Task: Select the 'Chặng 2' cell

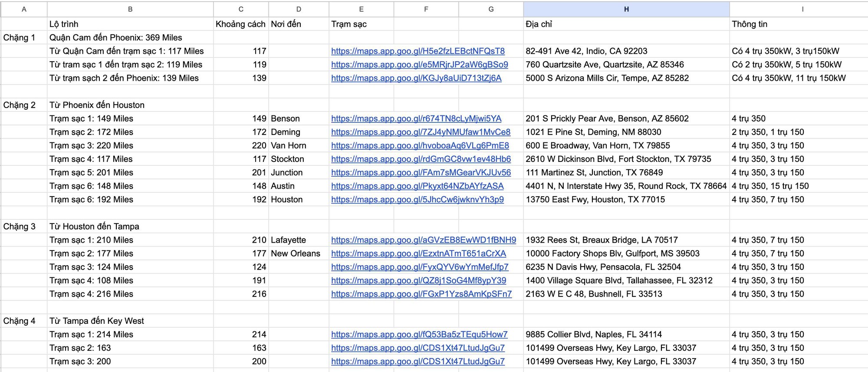Action: (x=24, y=105)
